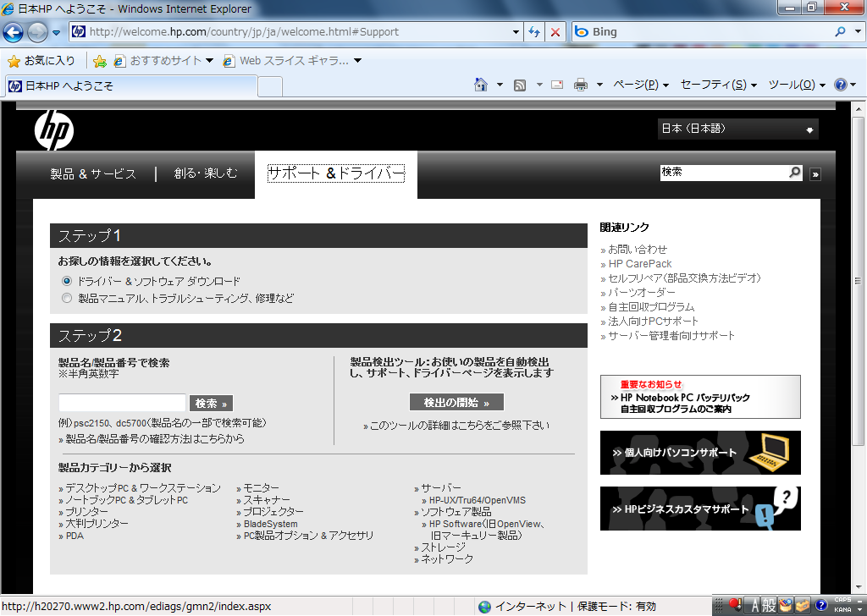Expand the address bar history dropdown
The height and width of the screenshot is (616, 867).
pos(516,32)
